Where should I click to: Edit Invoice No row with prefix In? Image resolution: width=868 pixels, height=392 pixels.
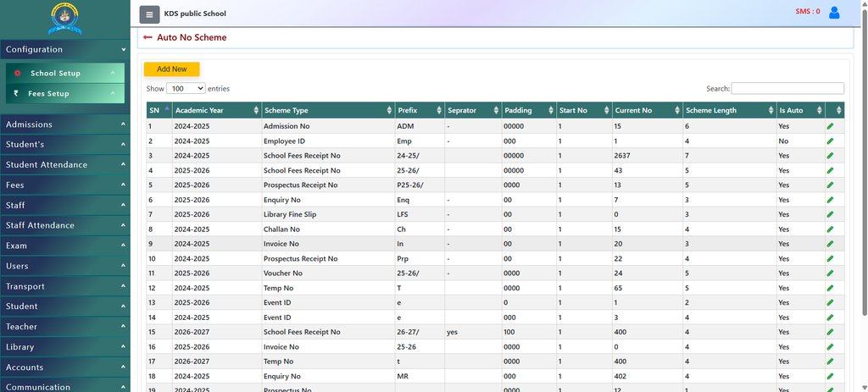[830, 245]
